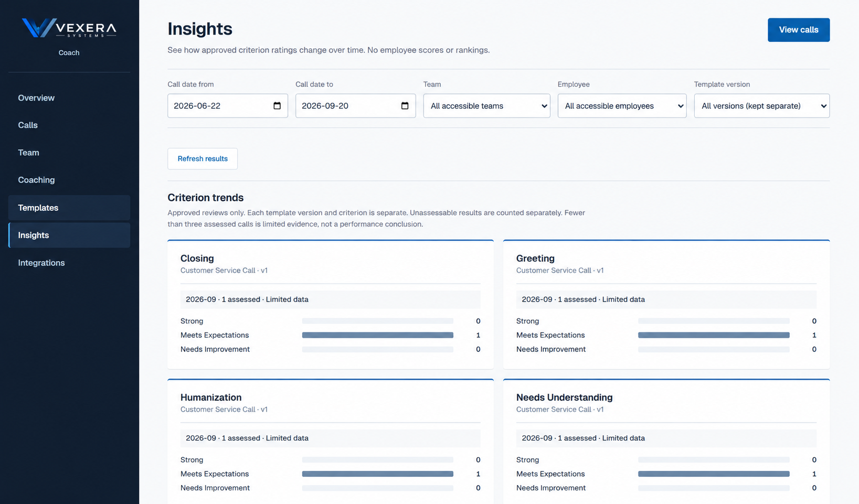Click Needs Understanding Meets Expectations bar
859x504 pixels.
[x=714, y=474]
